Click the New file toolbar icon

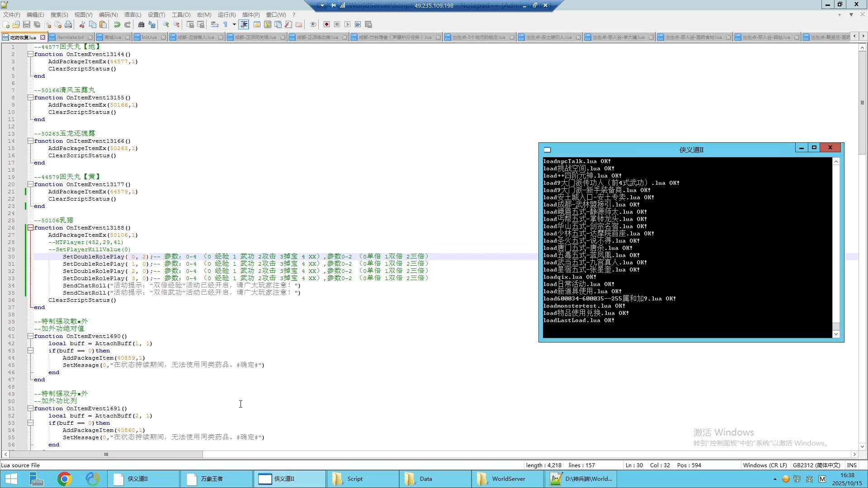point(6,24)
